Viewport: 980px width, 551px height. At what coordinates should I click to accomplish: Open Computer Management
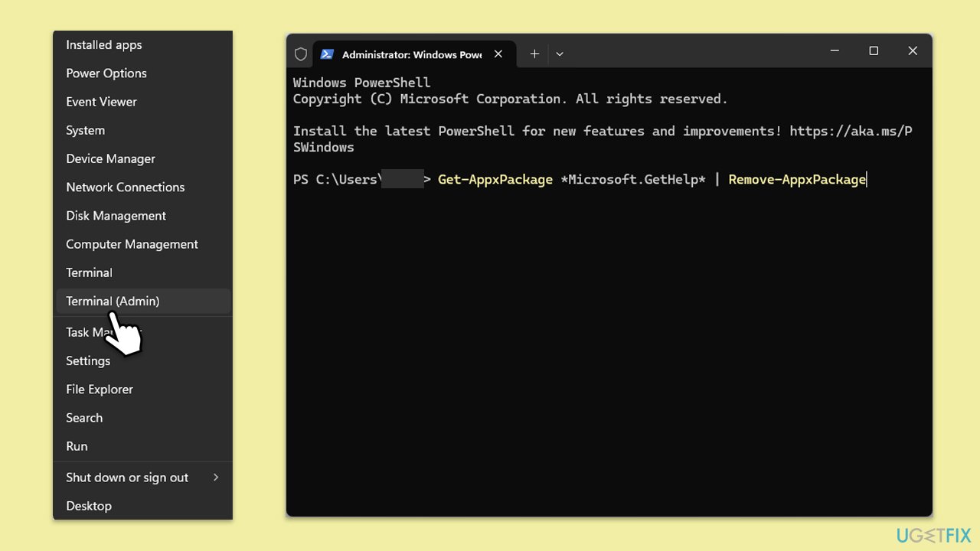point(143,244)
